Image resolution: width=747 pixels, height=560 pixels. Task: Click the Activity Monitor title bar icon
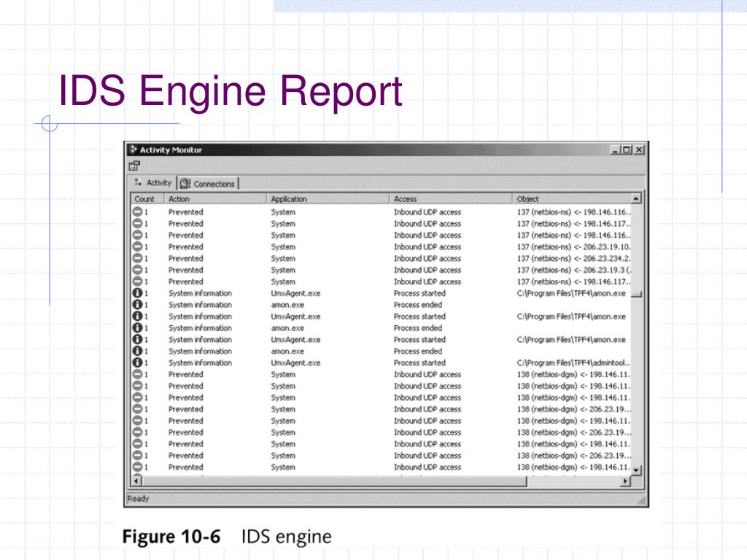[x=133, y=149]
